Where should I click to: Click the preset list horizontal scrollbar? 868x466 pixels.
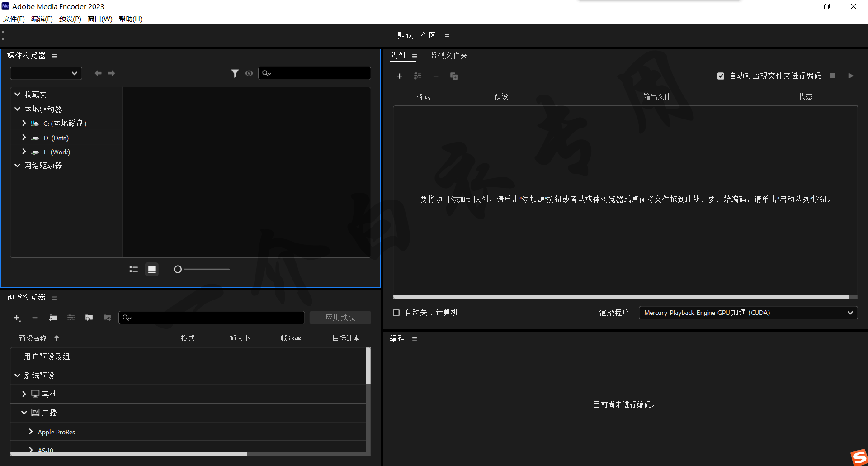coord(129,453)
